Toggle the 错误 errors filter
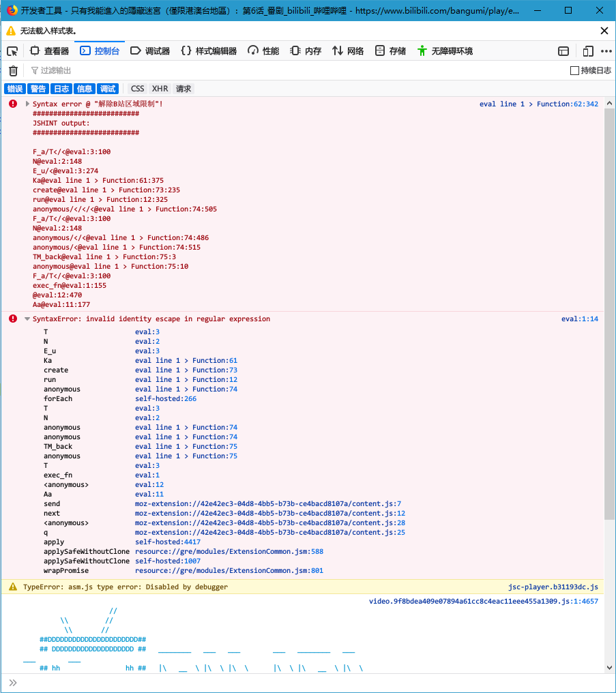 point(15,89)
